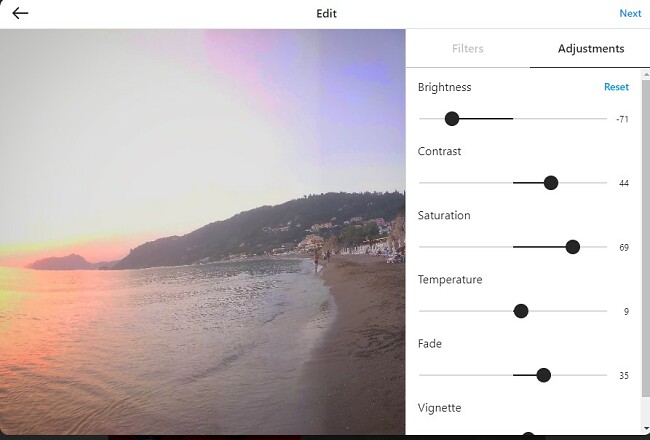Reset the Brightness adjustment
This screenshot has height=440, width=650.
point(616,87)
